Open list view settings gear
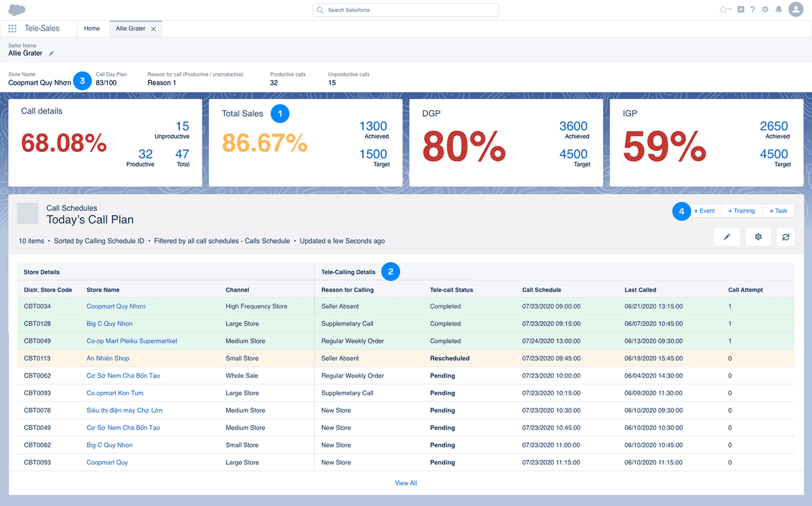The height and width of the screenshot is (506, 812). [x=758, y=237]
